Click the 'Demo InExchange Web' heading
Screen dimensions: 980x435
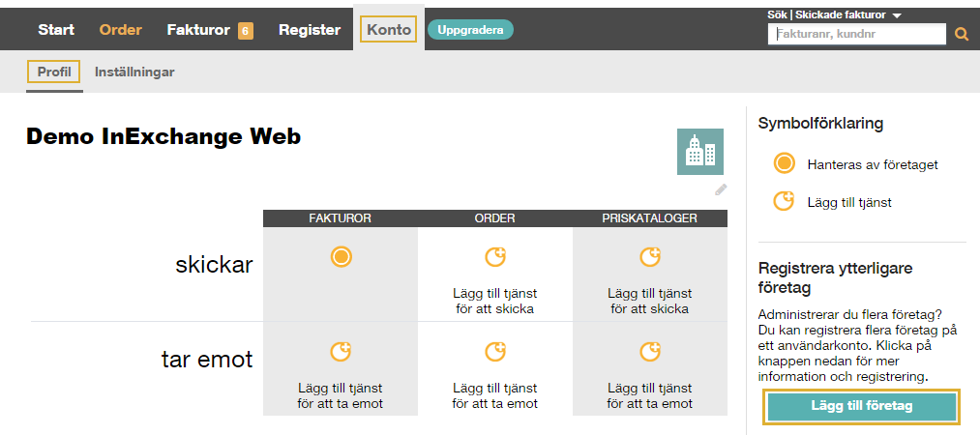pyautogui.click(x=163, y=136)
